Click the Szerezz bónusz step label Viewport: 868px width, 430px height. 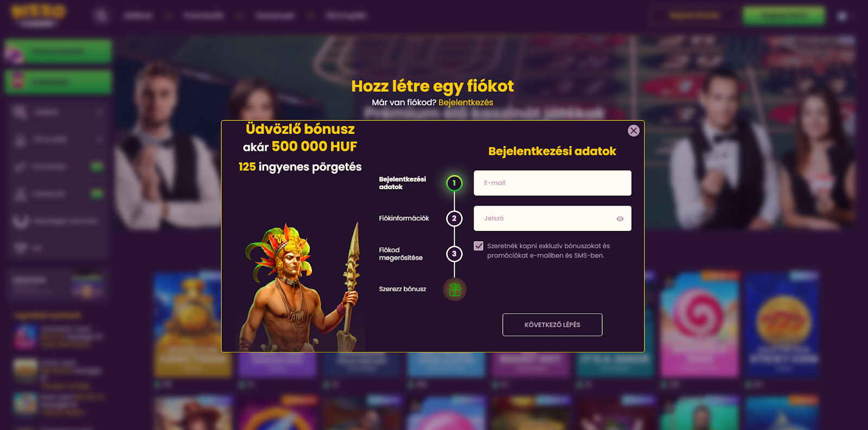point(403,289)
